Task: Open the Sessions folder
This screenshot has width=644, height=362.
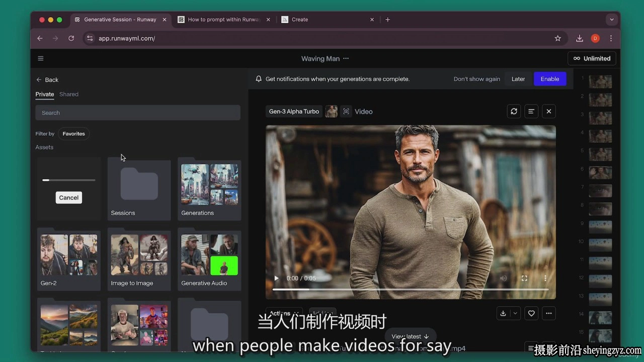Action: (139, 189)
